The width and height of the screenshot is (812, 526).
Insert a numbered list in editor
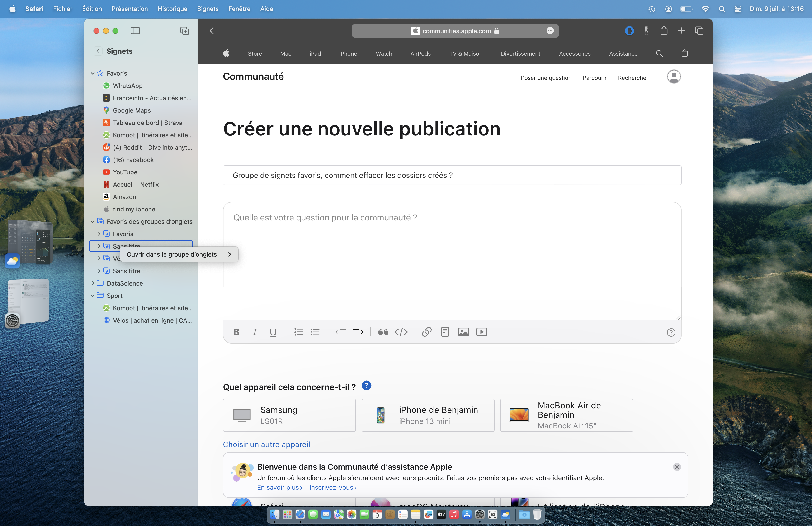coord(298,332)
